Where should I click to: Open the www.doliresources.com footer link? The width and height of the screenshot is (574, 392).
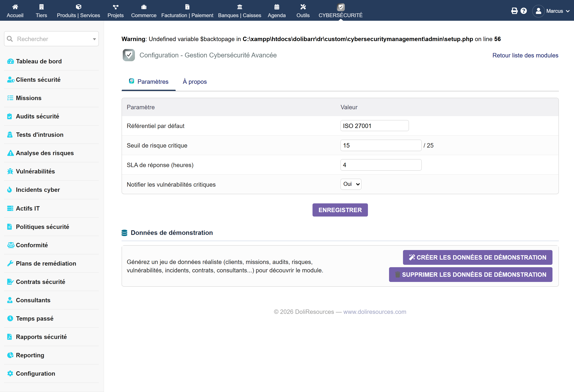coord(375,312)
